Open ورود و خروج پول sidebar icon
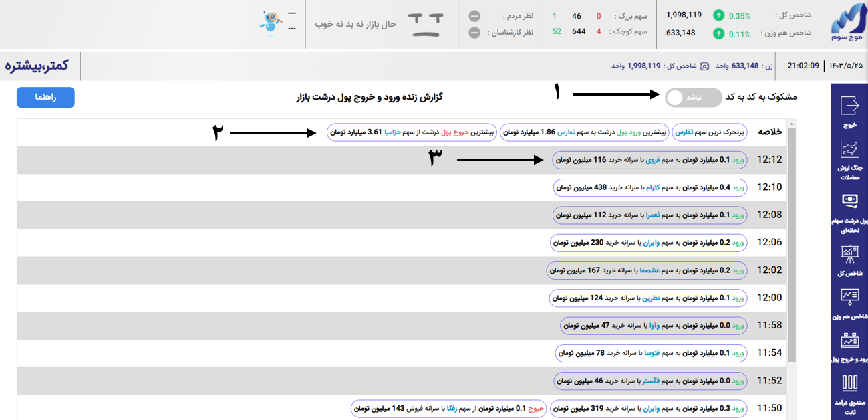868x420 pixels. (x=849, y=341)
